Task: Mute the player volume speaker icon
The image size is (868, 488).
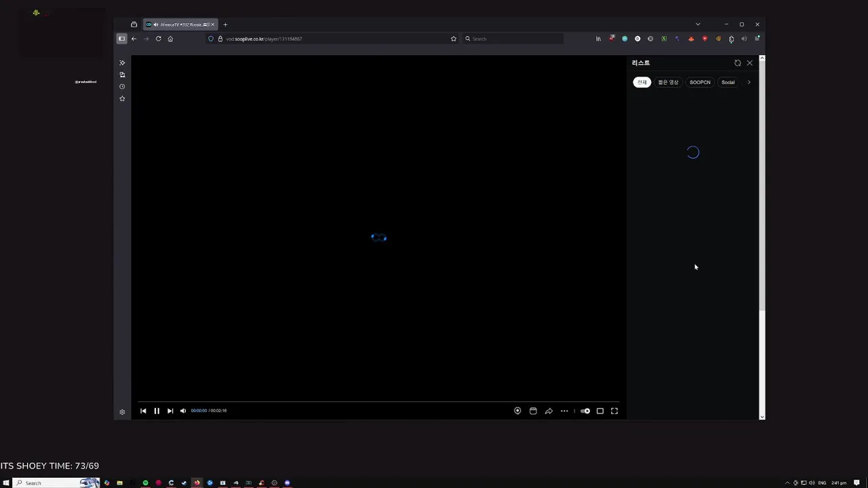Action: click(183, 411)
